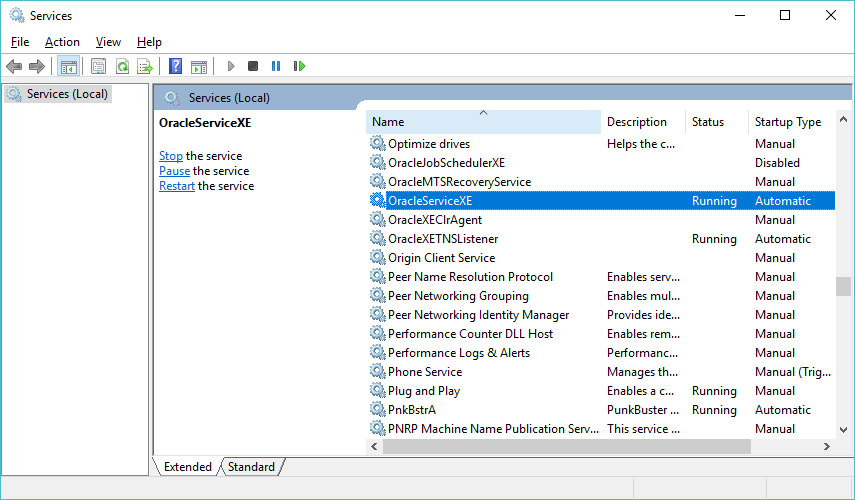The height and width of the screenshot is (500, 855).
Task: Select the OracleJobSchedulerXE service name
Action: tap(447, 163)
